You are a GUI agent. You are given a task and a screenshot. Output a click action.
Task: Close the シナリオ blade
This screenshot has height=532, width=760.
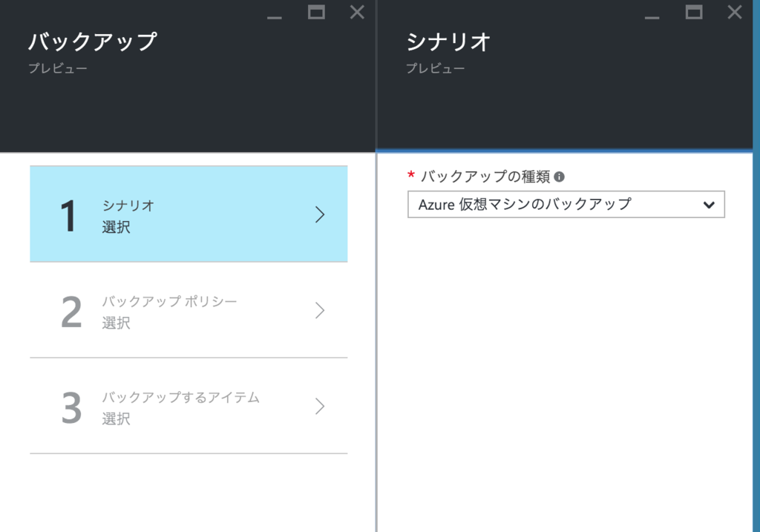pos(735,12)
